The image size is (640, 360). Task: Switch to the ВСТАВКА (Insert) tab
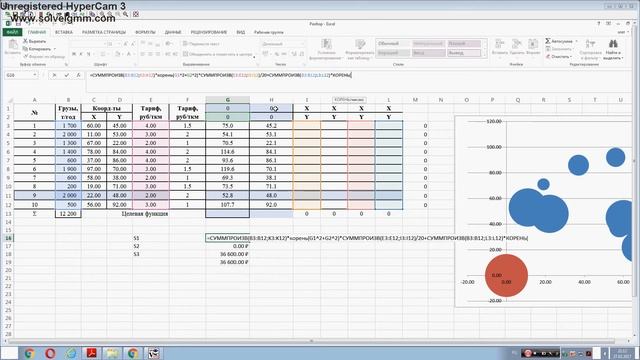click(64, 32)
